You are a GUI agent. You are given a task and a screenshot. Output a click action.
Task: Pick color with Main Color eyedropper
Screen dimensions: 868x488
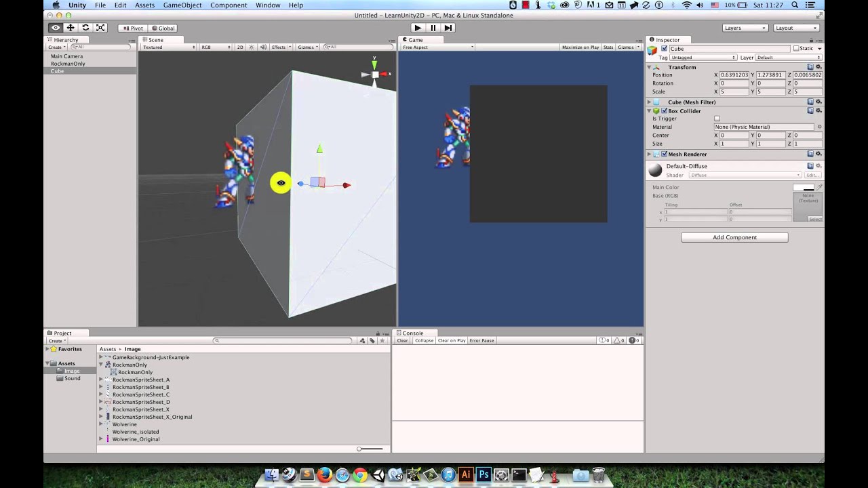coord(819,187)
